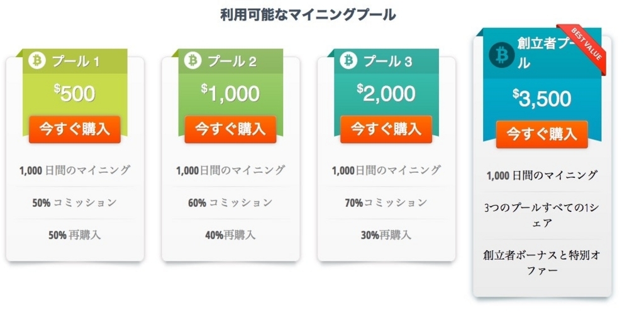Buy the $3,500 創立者プール now

541,135
